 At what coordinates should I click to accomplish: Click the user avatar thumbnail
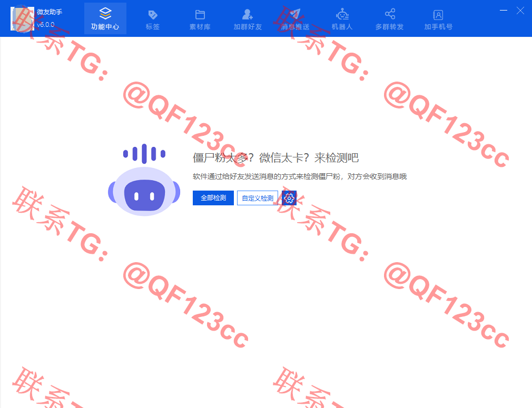23,18
